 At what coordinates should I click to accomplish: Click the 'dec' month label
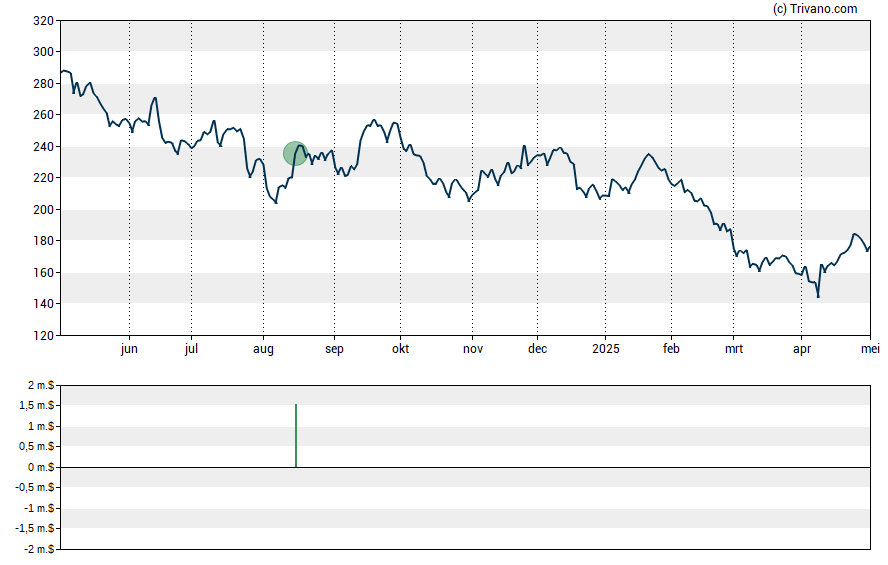537,349
